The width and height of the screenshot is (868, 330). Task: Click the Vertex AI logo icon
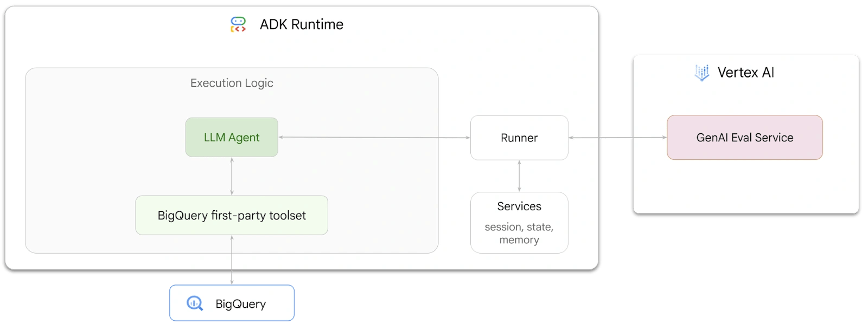pyautogui.click(x=702, y=73)
